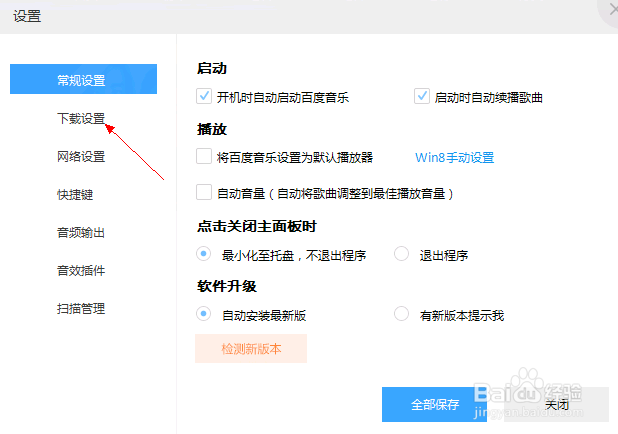
Task: Switch to 扫描管理 page
Action: click(x=81, y=309)
